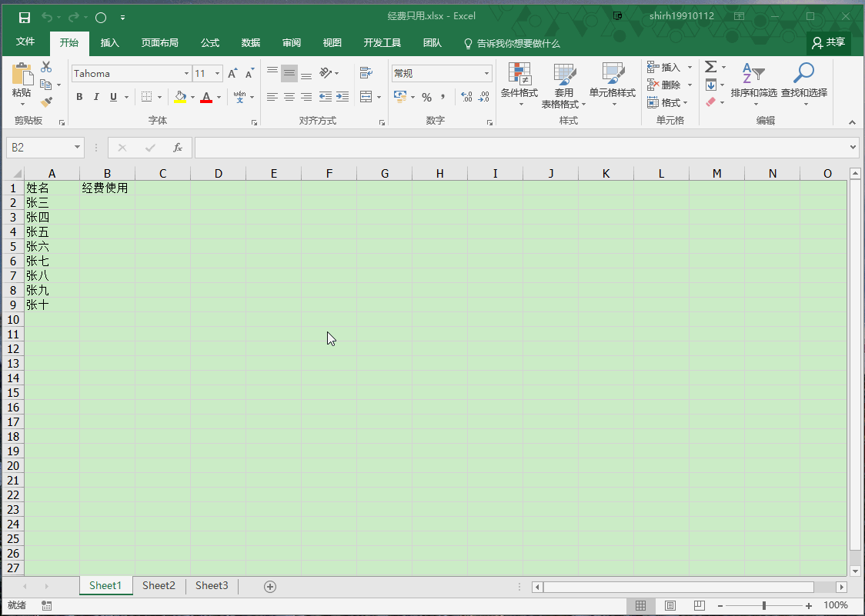Click the accounting number format icon
865x616 pixels.
tap(400, 97)
